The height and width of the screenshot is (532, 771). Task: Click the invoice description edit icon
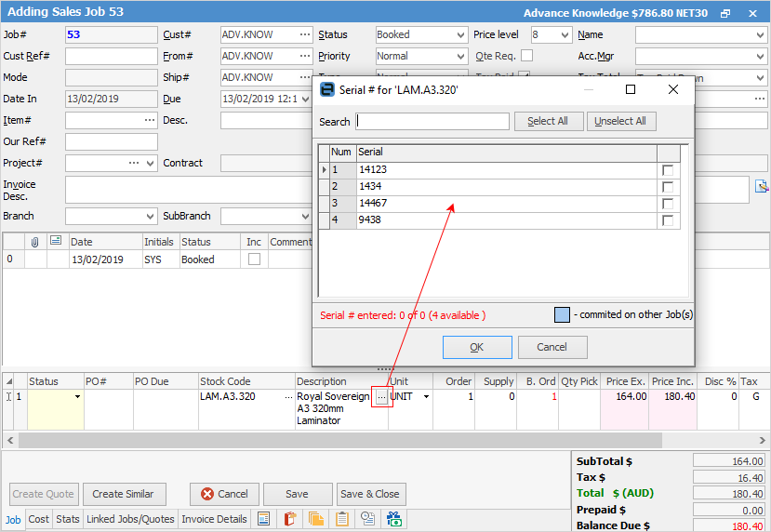click(x=762, y=186)
